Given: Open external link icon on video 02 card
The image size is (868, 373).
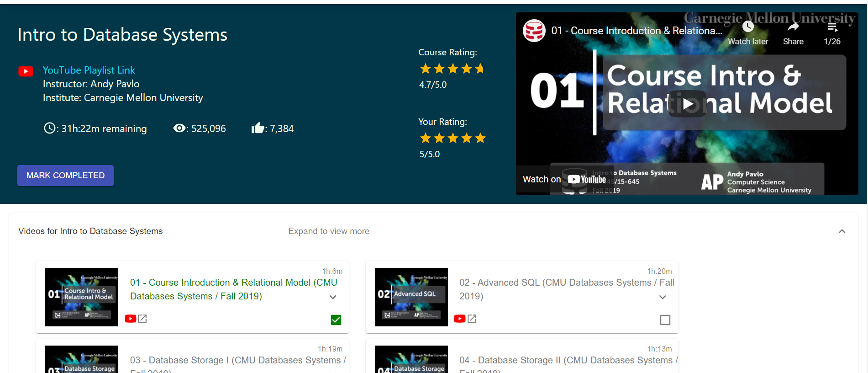Looking at the screenshot, I should [472, 319].
